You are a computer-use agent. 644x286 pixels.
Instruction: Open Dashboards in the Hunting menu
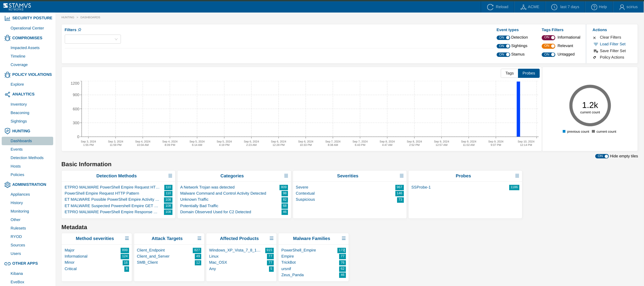click(27, 141)
